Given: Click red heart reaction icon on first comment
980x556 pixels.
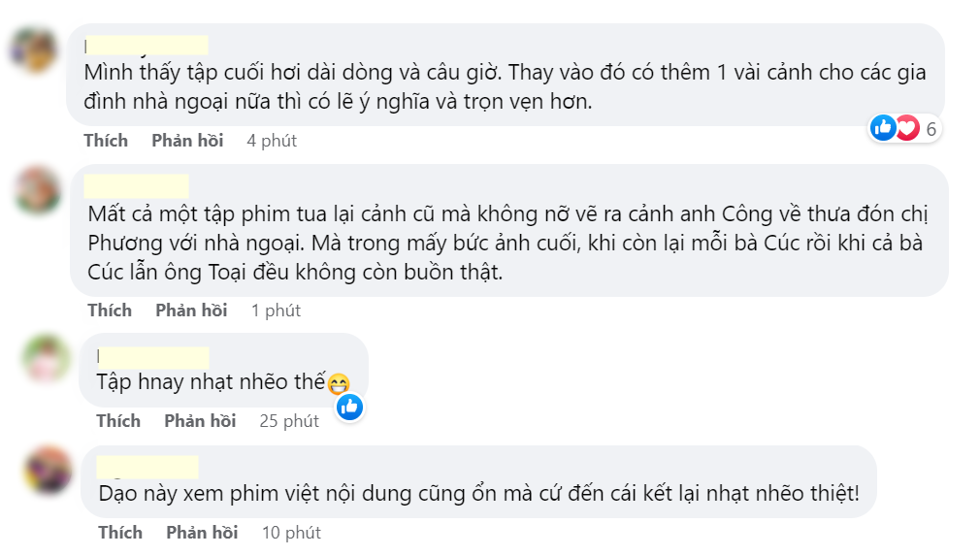Looking at the screenshot, I should coord(907,128).
